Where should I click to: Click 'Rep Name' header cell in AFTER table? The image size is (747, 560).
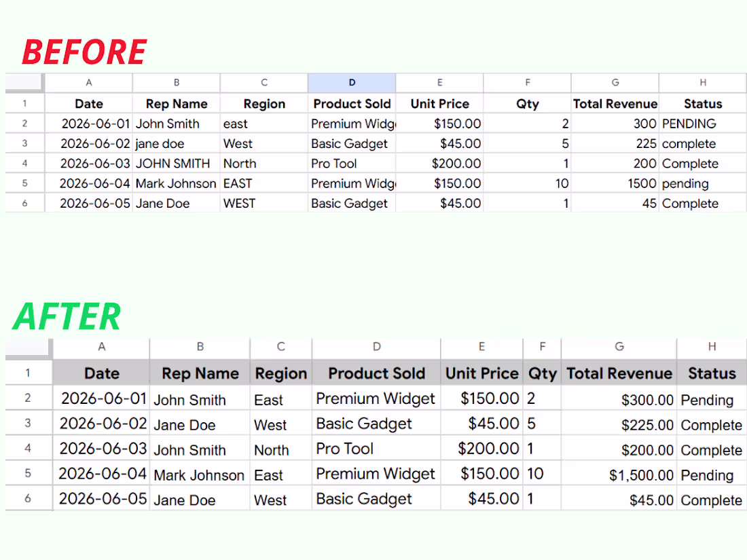(200, 373)
